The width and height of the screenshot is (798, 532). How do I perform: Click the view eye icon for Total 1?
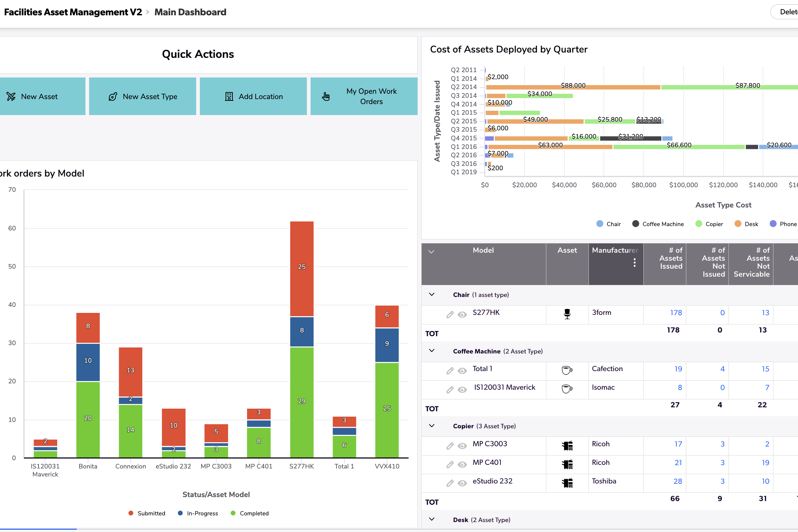[x=462, y=371]
